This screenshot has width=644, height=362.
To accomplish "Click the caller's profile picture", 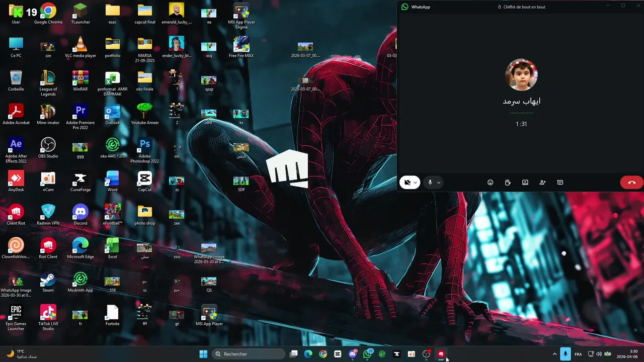I will coord(521,75).
